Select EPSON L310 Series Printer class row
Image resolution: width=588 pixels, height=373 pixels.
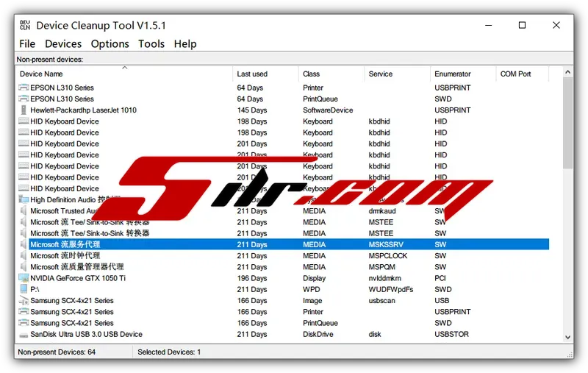pyautogui.click(x=283, y=88)
